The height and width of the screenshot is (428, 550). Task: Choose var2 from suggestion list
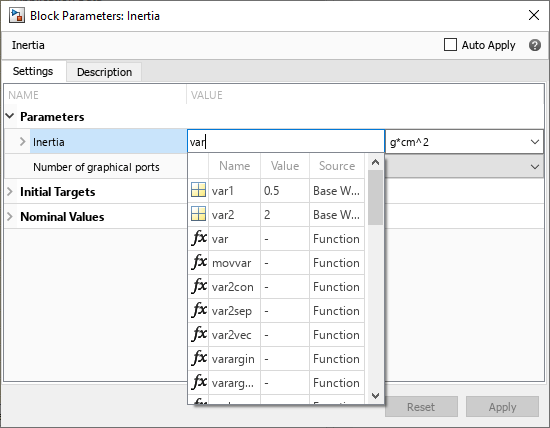[x=276, y=214]
